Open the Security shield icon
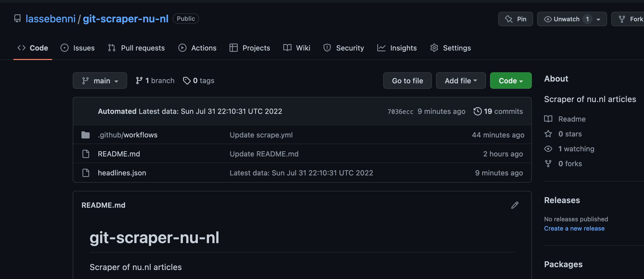Screen dimensions: 644x279 (327, 48)
